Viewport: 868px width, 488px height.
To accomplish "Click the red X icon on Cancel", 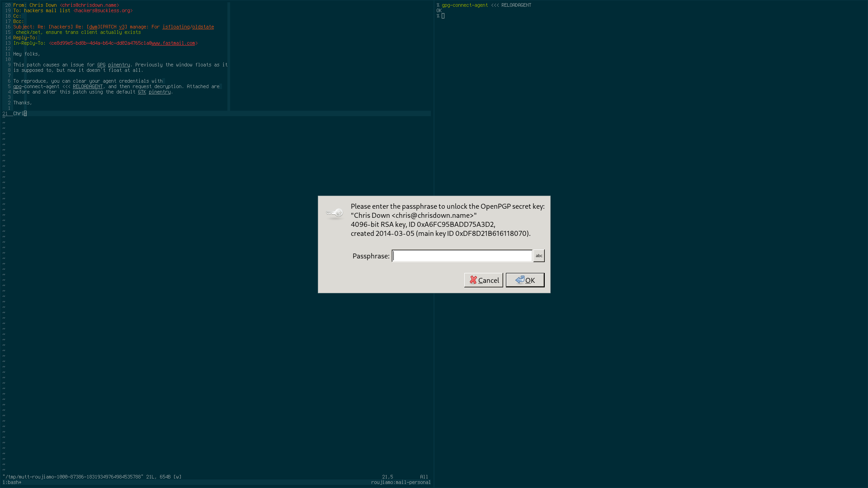I will (473, 280).
